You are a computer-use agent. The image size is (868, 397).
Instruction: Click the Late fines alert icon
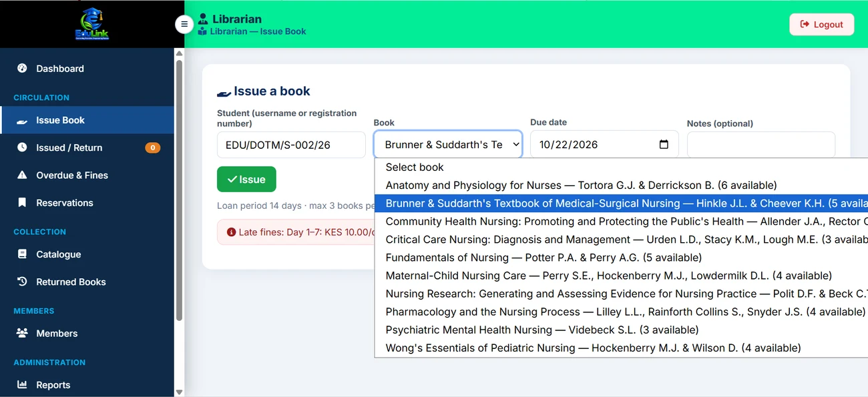point(231,232)
